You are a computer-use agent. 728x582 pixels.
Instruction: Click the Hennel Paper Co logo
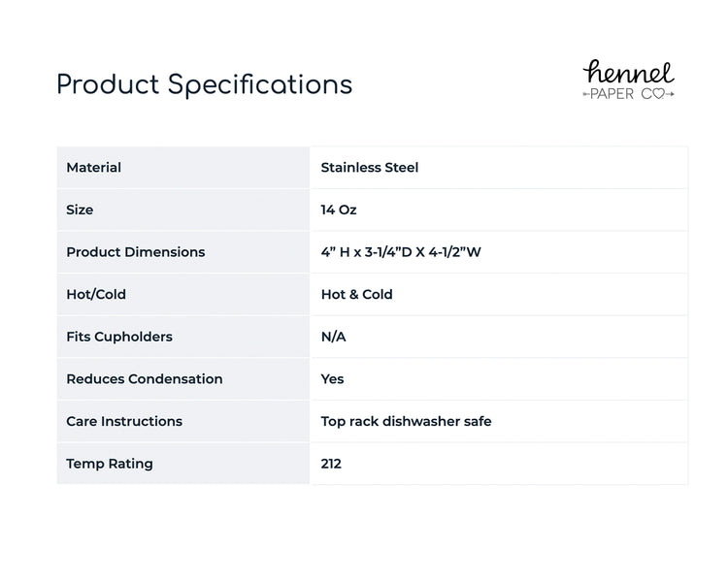point(629,80)
